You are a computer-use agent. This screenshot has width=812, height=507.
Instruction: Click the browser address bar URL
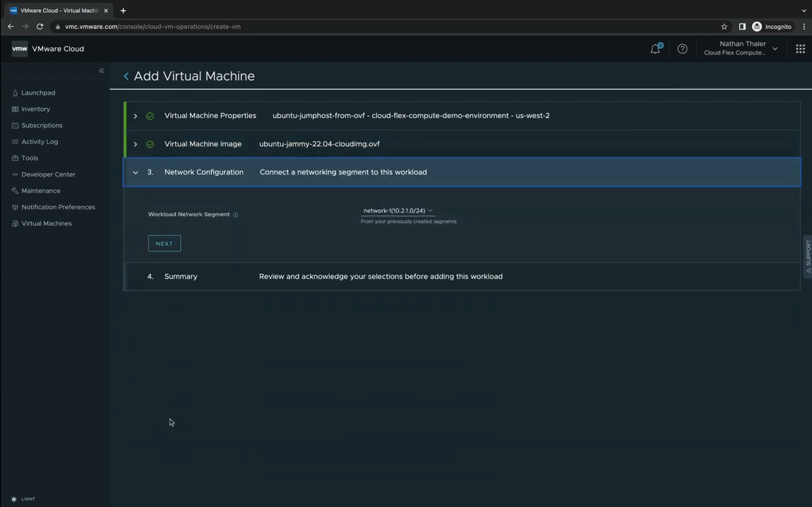(x=153, y=26)
